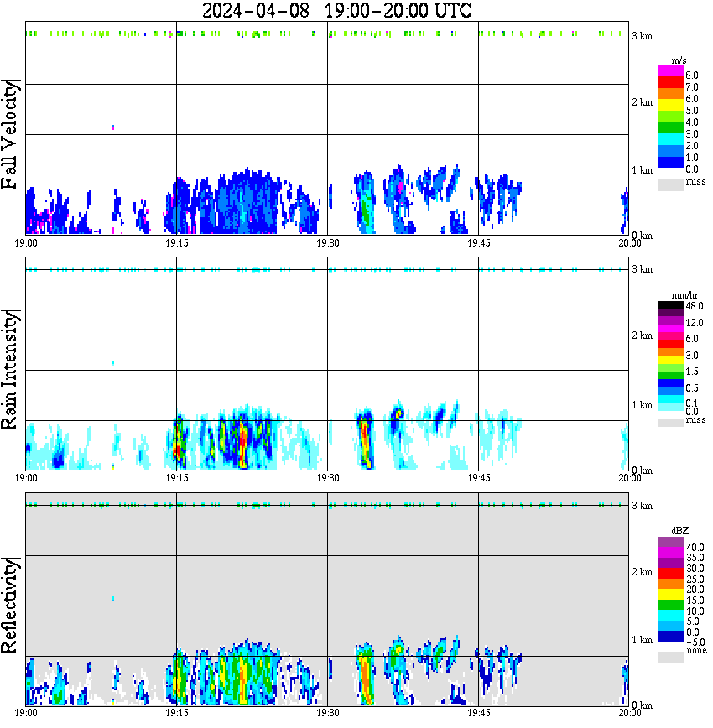Viewport: 713px width, 728px height.
Task: Select the red swatch in the dBZ legend
Action: tap(670, 573)
